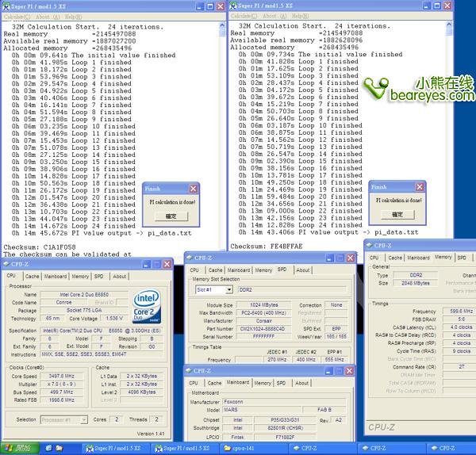This screenshot has height=455, width=476.
Task: Click third CPU-Z taskbar button
Action: [x=451, y=448]
